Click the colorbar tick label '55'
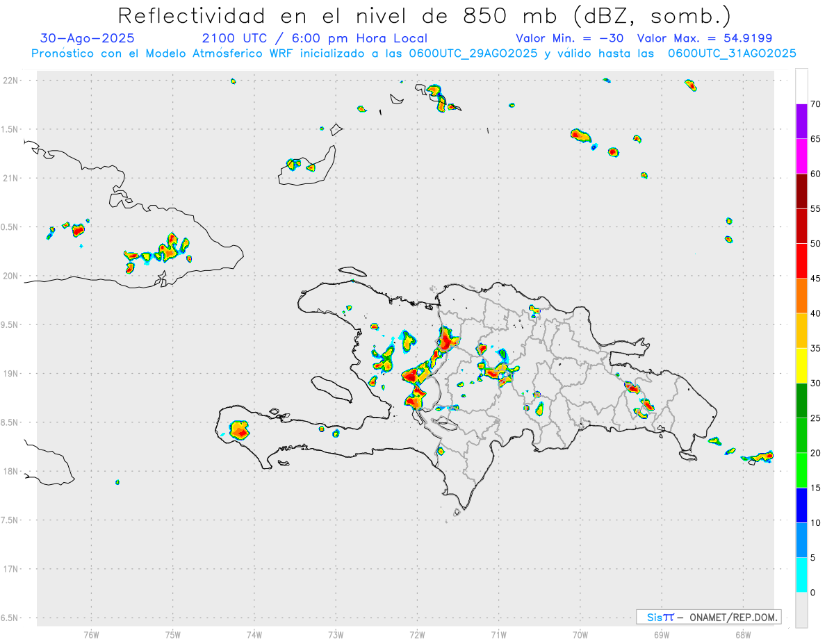 click(815, 208)
